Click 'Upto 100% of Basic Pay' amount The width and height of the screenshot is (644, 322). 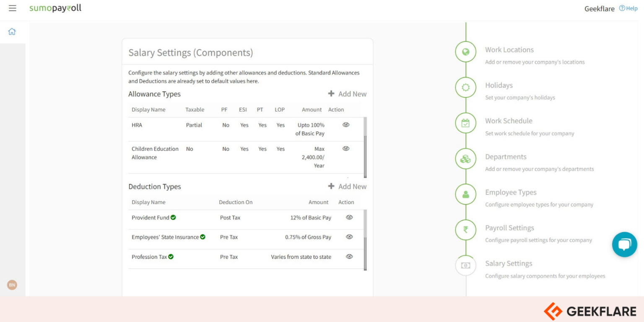pyautogui.click(x=310, y=129)
